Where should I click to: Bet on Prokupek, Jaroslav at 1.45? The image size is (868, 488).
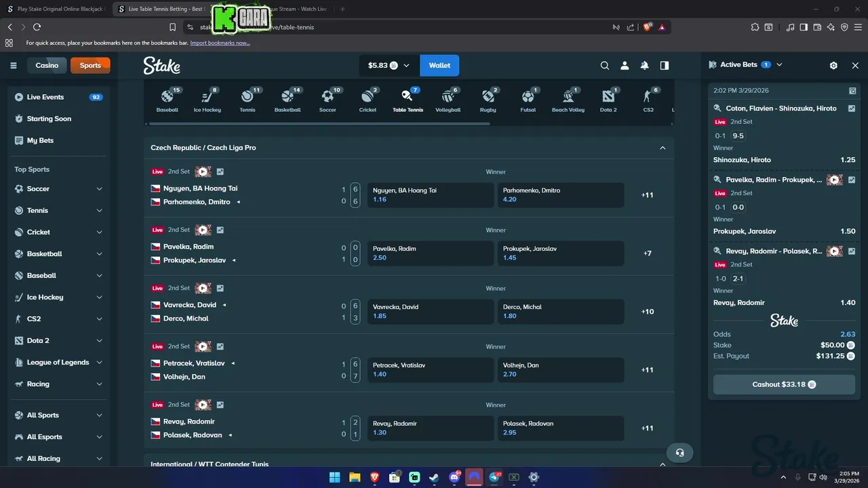point(561,253)
